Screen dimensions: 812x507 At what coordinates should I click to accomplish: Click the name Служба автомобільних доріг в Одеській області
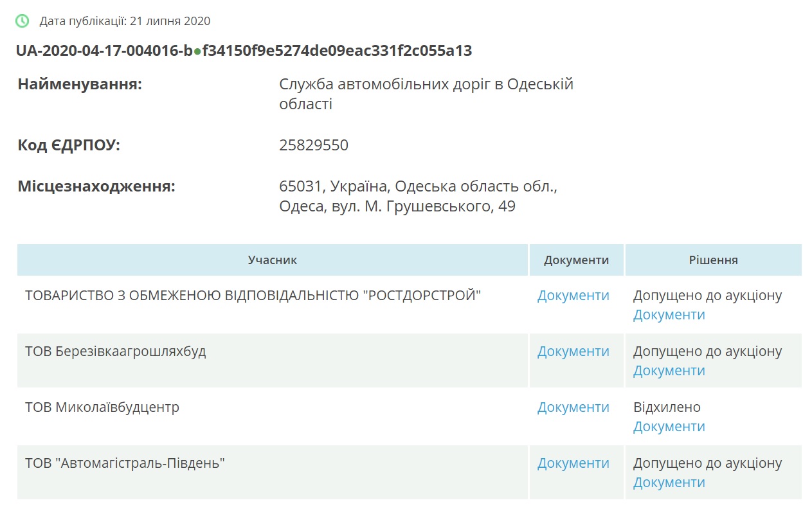(426, 94)
